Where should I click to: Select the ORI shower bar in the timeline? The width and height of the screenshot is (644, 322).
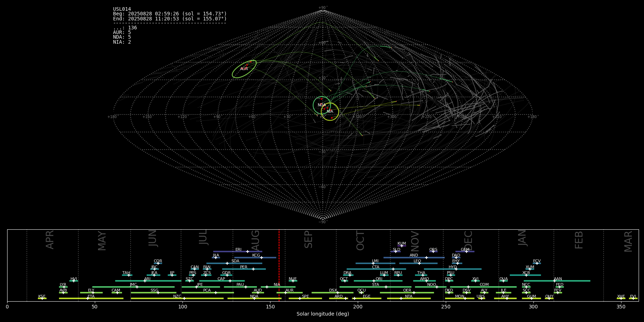(x=378, y=281)
